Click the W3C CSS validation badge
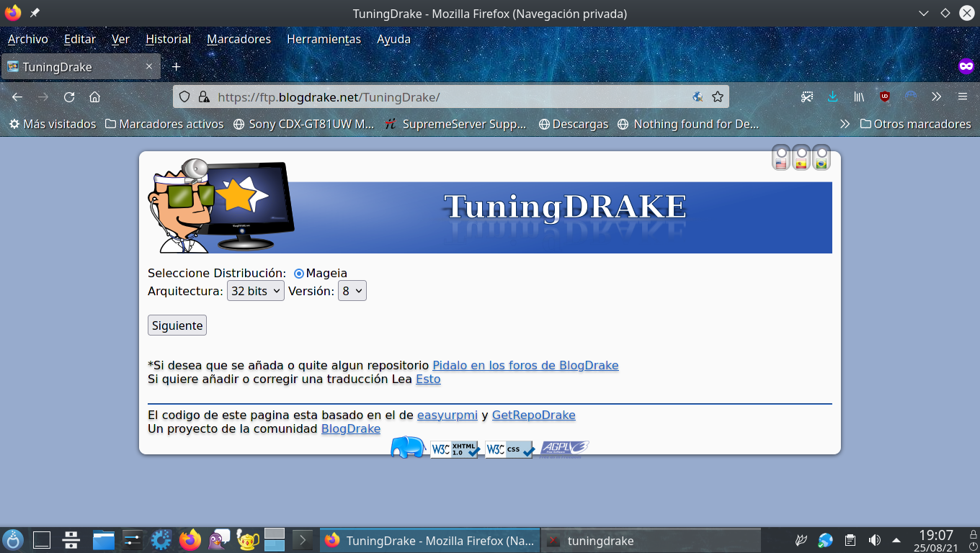Viewport: 980px width, 553px height. (x=509, y=449)
